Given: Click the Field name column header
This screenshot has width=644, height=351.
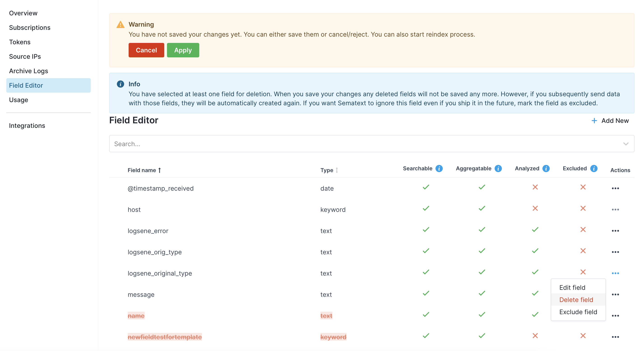Looking at the screenshot, I should point(142,170).
